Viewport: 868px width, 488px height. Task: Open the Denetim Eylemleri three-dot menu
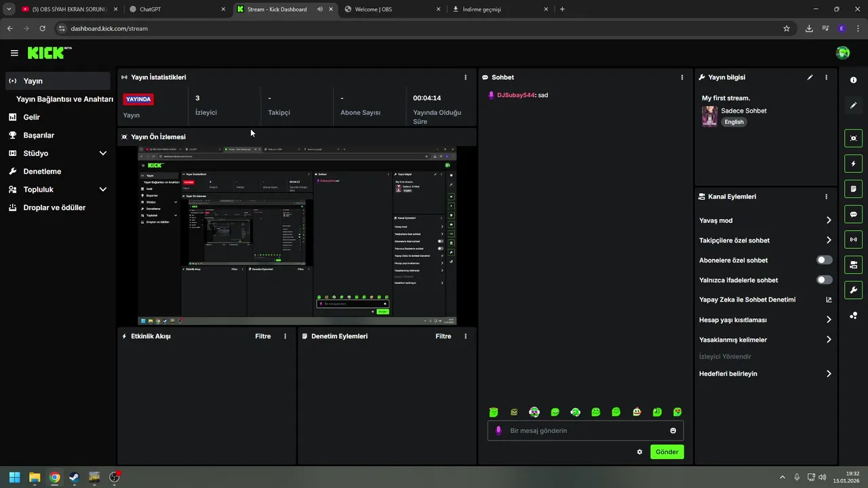click(x=465, y=336)
